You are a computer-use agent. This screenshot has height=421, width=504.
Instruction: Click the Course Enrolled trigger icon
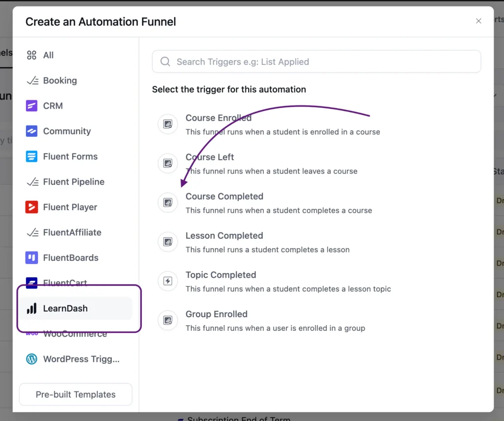coord(168,124)
